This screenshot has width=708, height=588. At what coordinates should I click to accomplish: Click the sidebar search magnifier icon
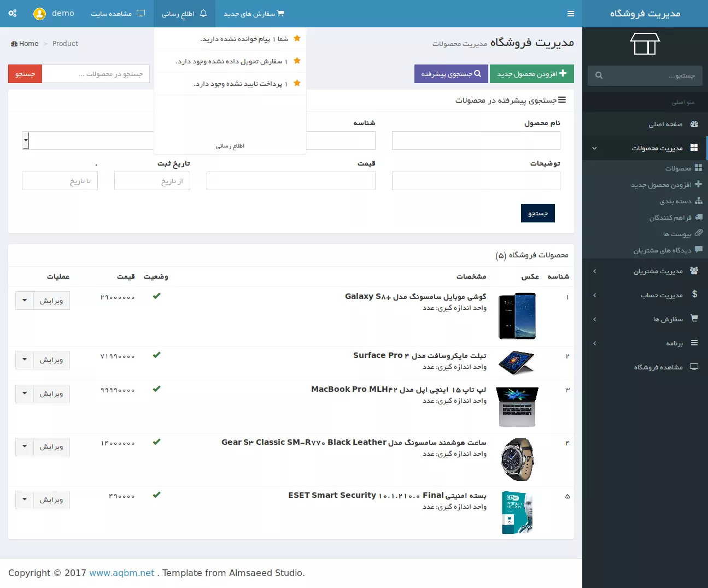tap(599, 75)
